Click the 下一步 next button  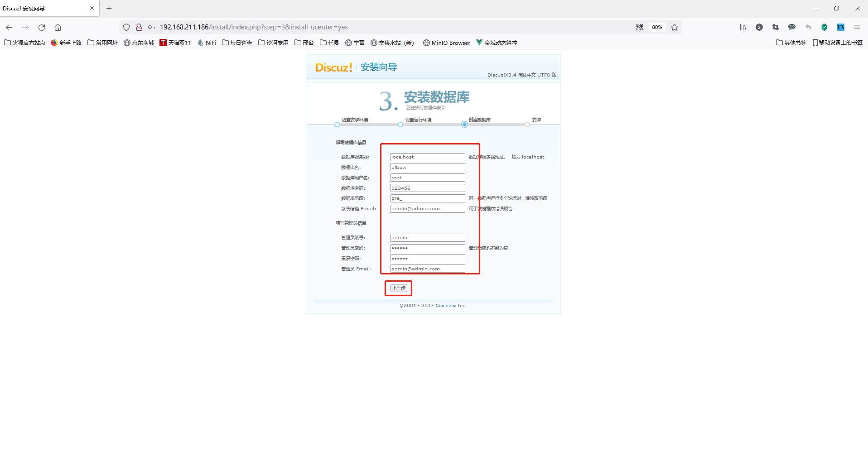click(399, 288)
